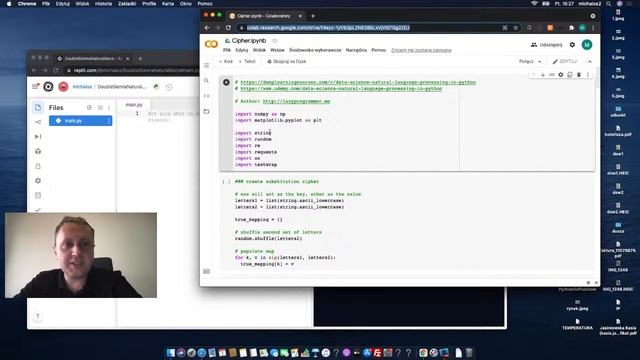Star the Cipher.ipynb notebook
Image resolution: width=640 pixels, height=360 pixels.
[x=275, y=41]
